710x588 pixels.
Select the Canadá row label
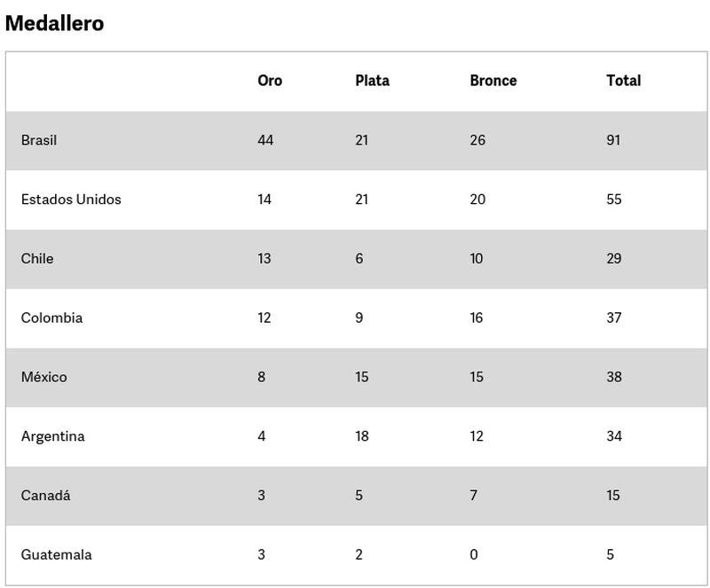pos(45,496)
